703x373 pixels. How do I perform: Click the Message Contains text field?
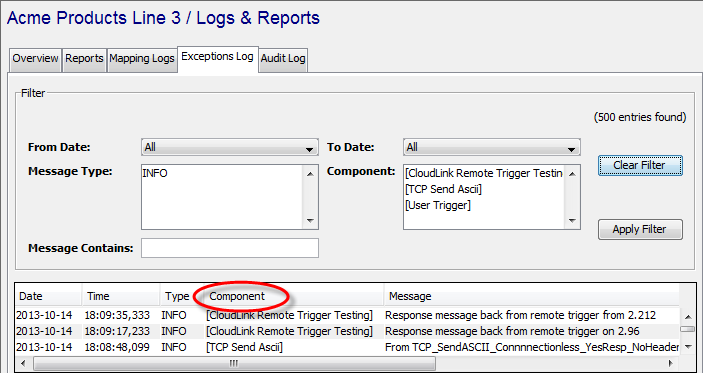230,248
